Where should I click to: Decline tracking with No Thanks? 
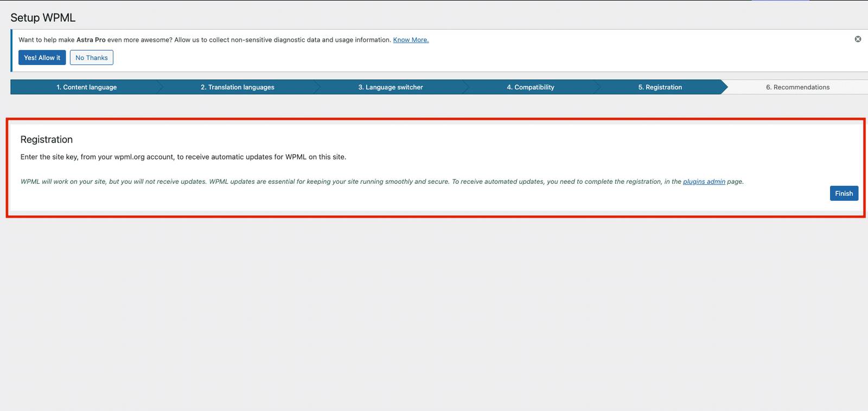click(91, 57)
